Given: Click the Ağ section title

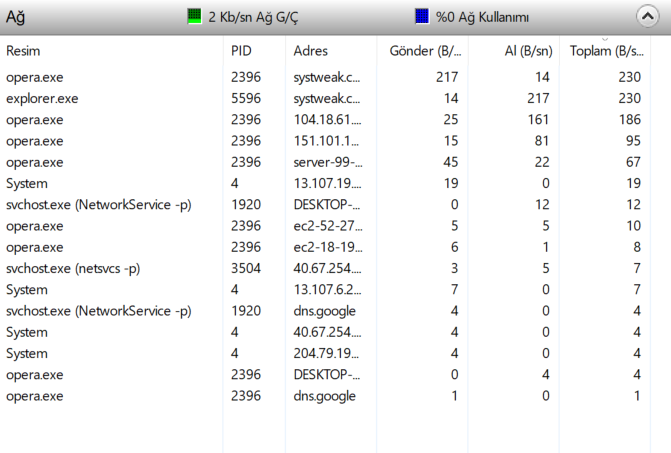Looking at the screenshot, I should coord(18,17).
